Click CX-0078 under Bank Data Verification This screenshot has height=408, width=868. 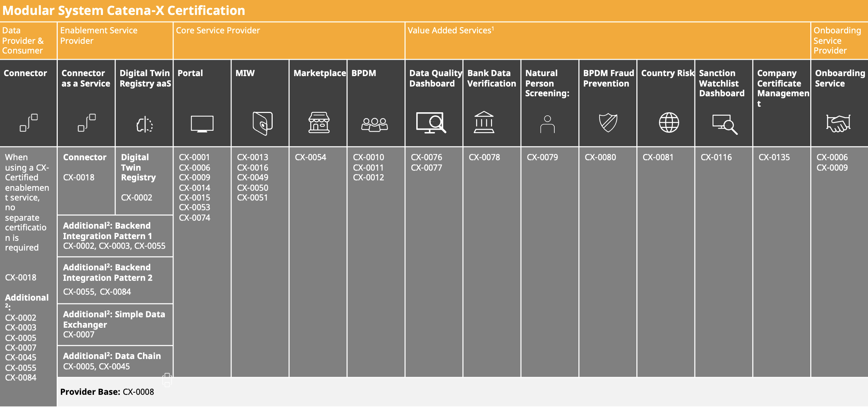(484, 157)
